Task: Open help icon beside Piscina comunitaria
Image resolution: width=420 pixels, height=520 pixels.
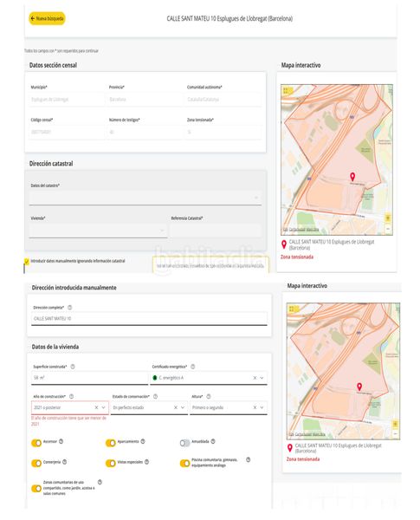Action: tap(248, 459)
